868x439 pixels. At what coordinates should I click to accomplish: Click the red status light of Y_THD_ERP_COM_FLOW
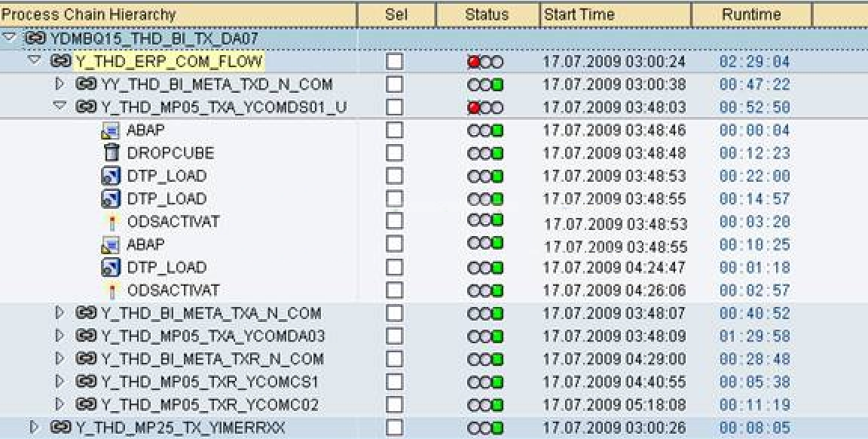(473, 62)
